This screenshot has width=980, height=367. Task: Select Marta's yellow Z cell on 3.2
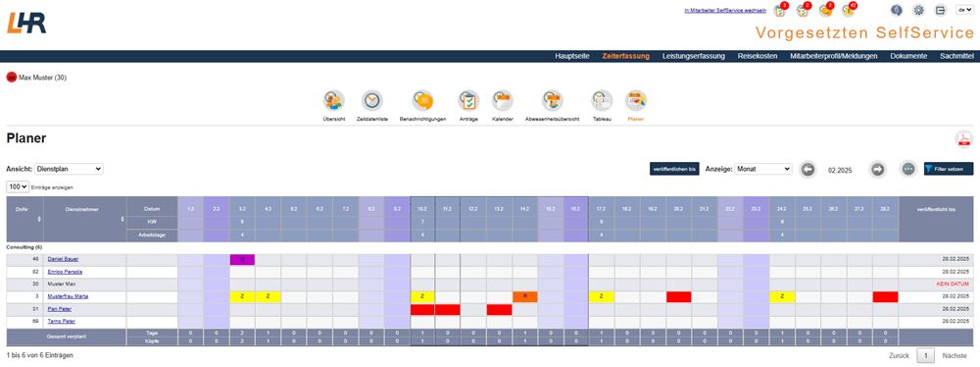(242, 297)
